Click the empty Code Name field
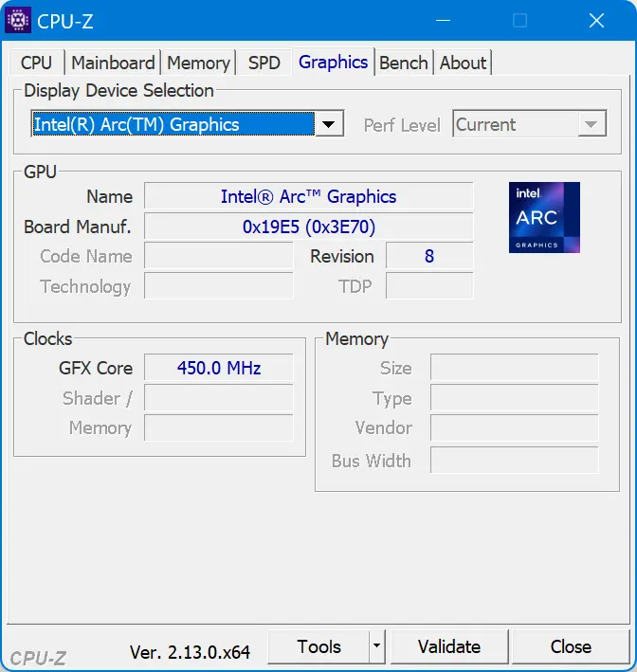The height and width of the screenshot is (672, 637). (219, 256)
